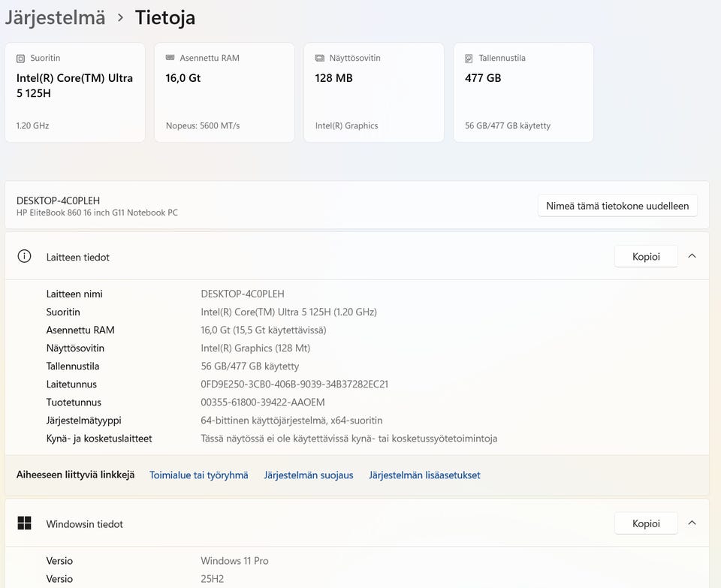
Task: Click Nopeus: 5600 MT/s text in RAM card
Action: [203, 125]
